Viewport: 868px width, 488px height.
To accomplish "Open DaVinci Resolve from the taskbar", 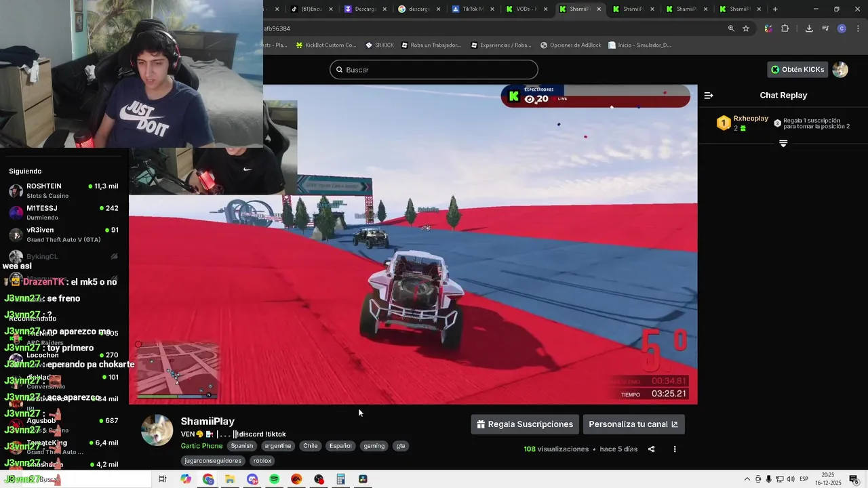I will tap(363, 479).
